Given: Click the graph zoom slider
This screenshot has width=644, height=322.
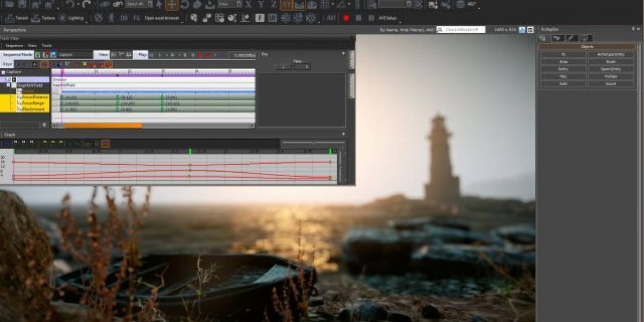Looking at the screenshot, I should coord(313,143).
